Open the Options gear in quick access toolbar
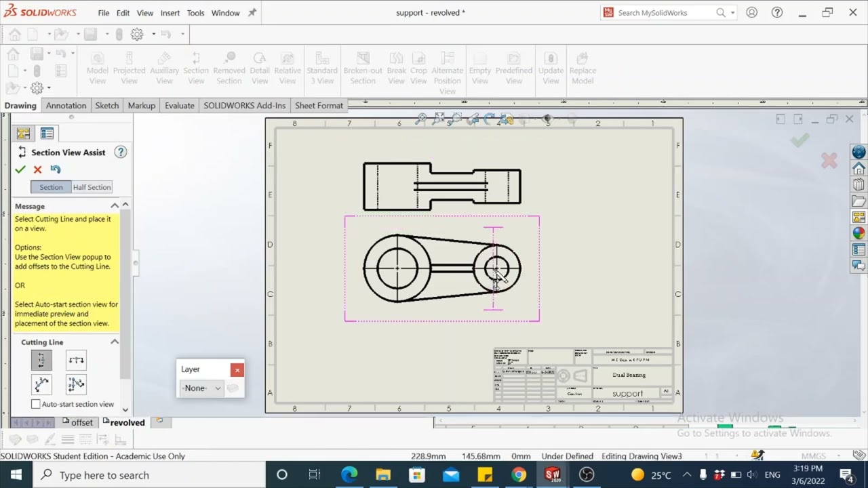Screen dimensions: 868x488 point(137,34)
